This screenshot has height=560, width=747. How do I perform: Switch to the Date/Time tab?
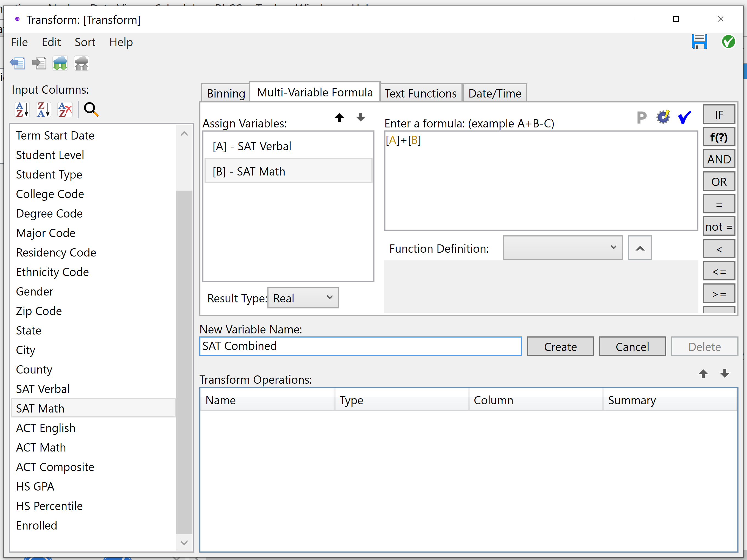click(x=495, y=93)
